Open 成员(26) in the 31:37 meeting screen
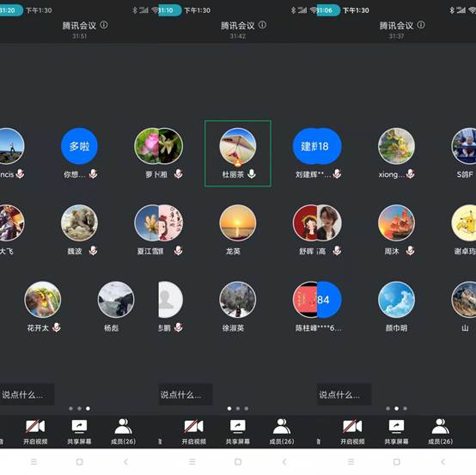The width and height of the screenshot is (476, 475). [440, 432]
